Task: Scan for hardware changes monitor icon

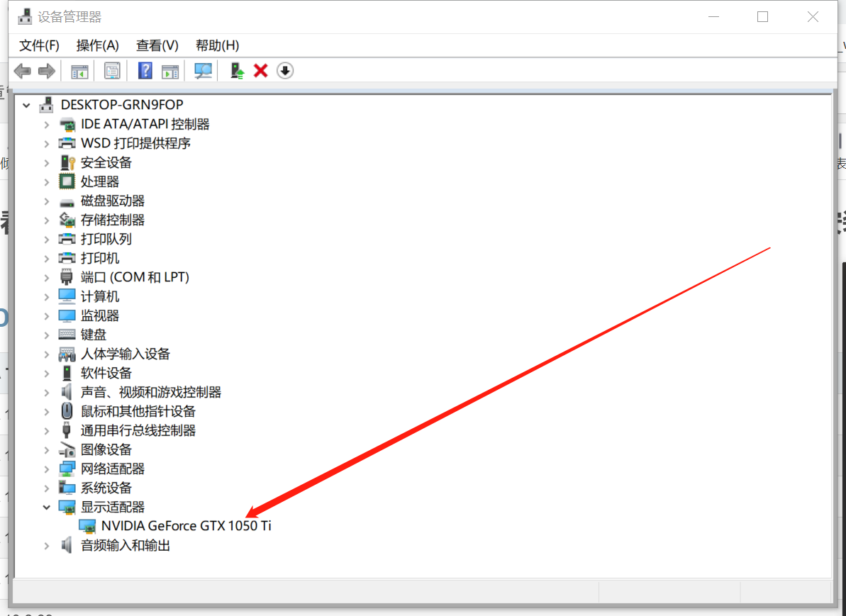Action: (x=203, y=71)
